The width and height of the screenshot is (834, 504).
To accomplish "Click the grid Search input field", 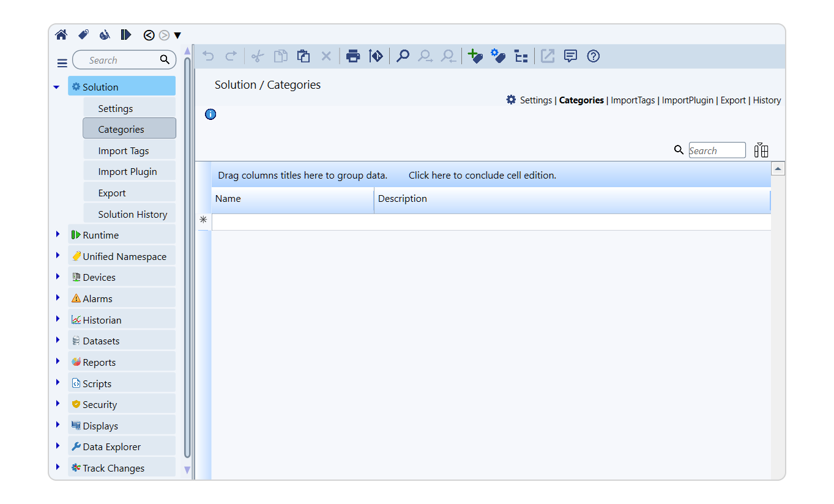I will tap(717, 150).
